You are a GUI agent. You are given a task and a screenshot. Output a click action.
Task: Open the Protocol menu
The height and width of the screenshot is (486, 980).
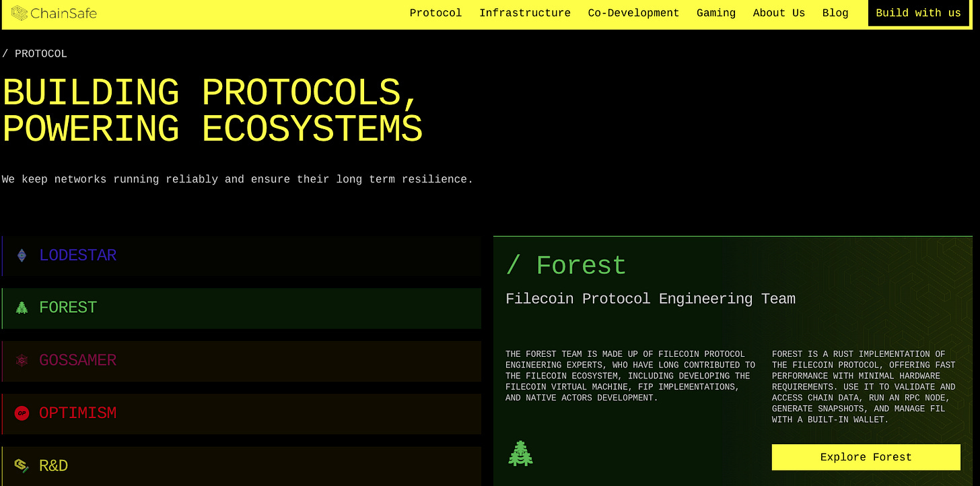[x=435, y=13]
